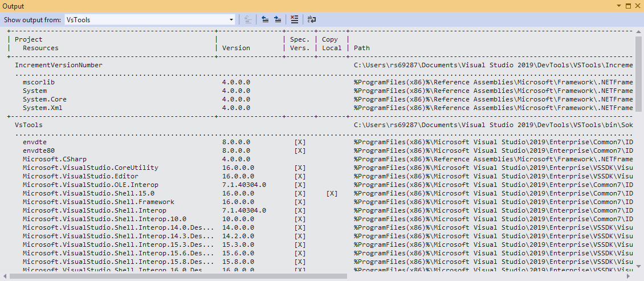Expand the 'Show output from' VsTools dropdown
The image size is (644, 281).
click(231, 19)
